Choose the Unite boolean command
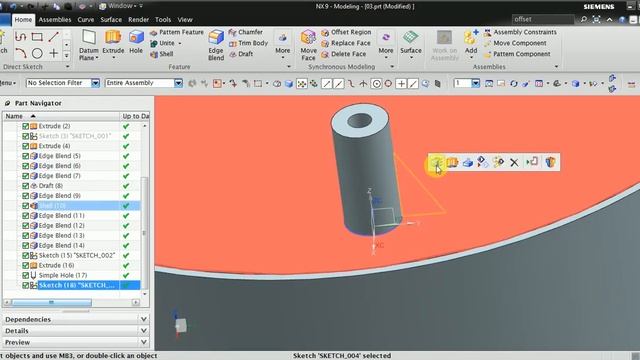This screenshot has height=360, width=640. pos(162,43)
